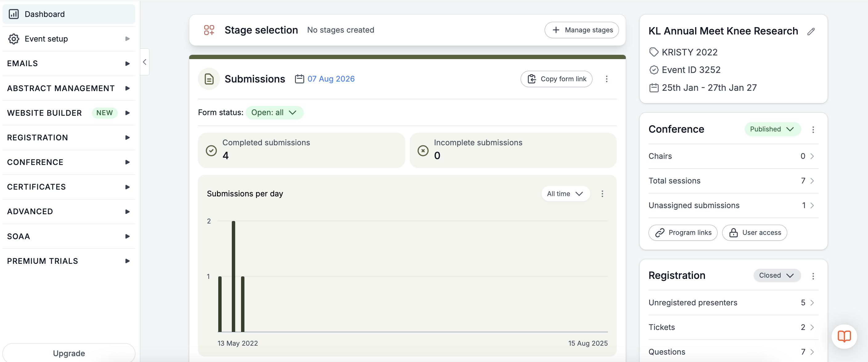Click the NEW badge beside Website Builder
Viewport: 868px width, 362px height.
click(104, 113)
